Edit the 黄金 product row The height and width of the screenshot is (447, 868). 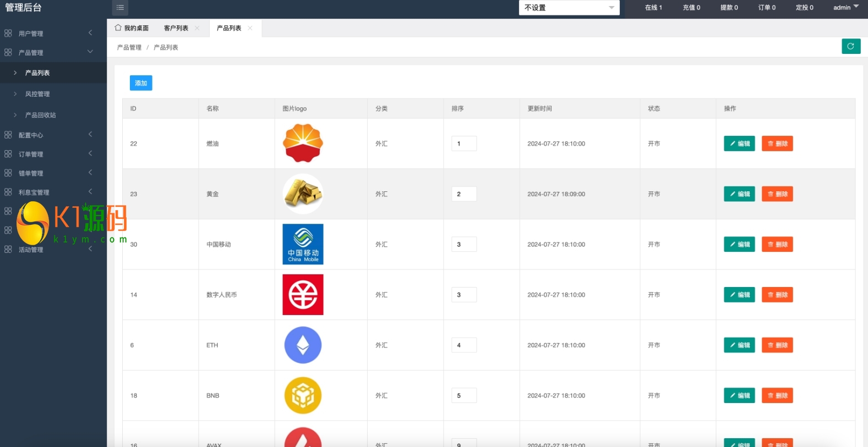739,194
